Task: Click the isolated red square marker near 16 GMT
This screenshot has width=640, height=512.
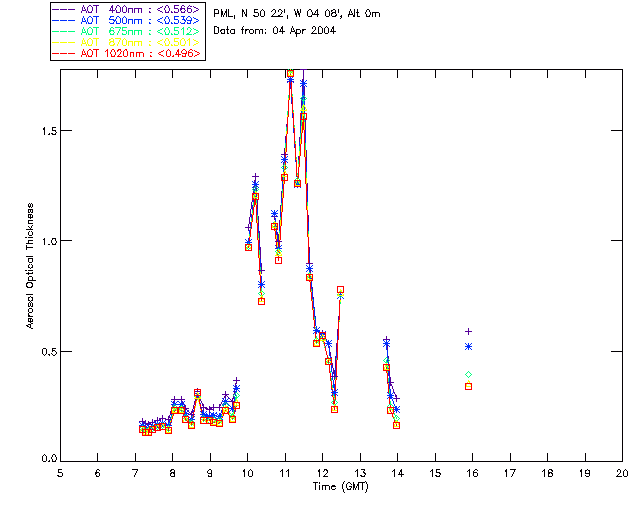Action: coord(469,386)
